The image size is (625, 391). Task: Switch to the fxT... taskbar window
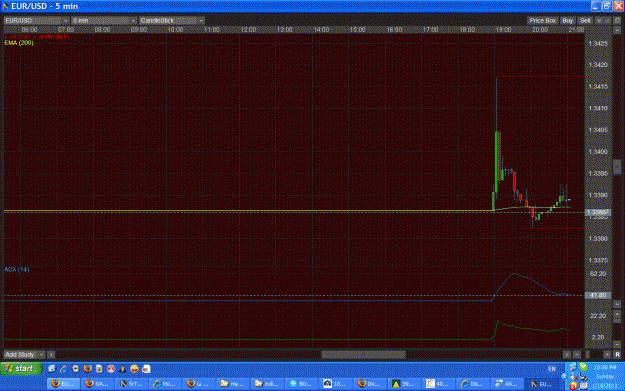132,384
